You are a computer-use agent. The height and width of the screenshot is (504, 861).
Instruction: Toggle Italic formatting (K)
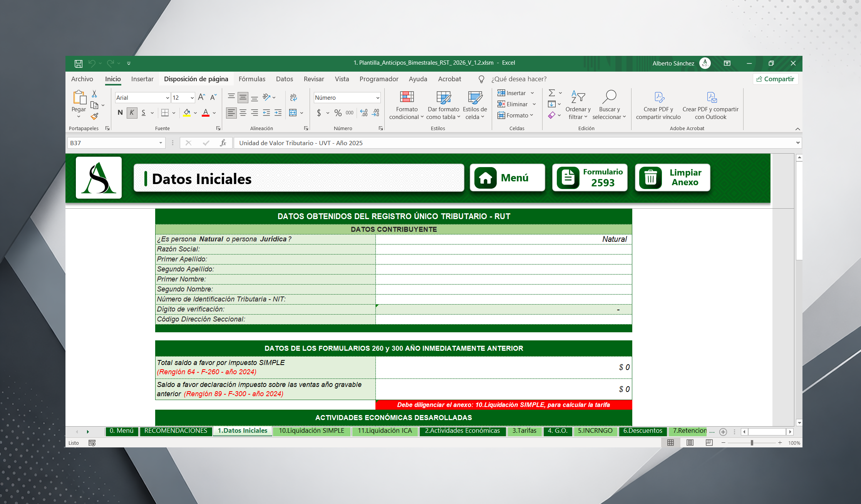click(132, 113)
